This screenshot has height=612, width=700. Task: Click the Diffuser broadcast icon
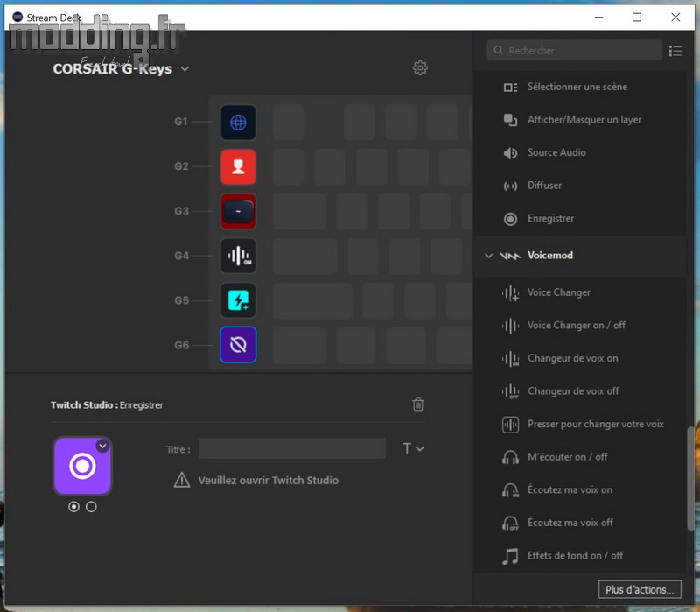click(x=510, y=186)
